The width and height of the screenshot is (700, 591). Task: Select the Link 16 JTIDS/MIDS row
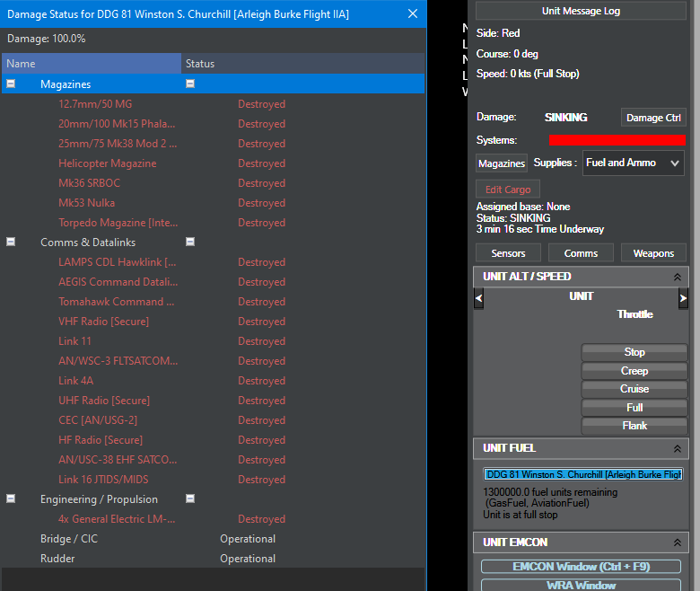coord(213,480)
